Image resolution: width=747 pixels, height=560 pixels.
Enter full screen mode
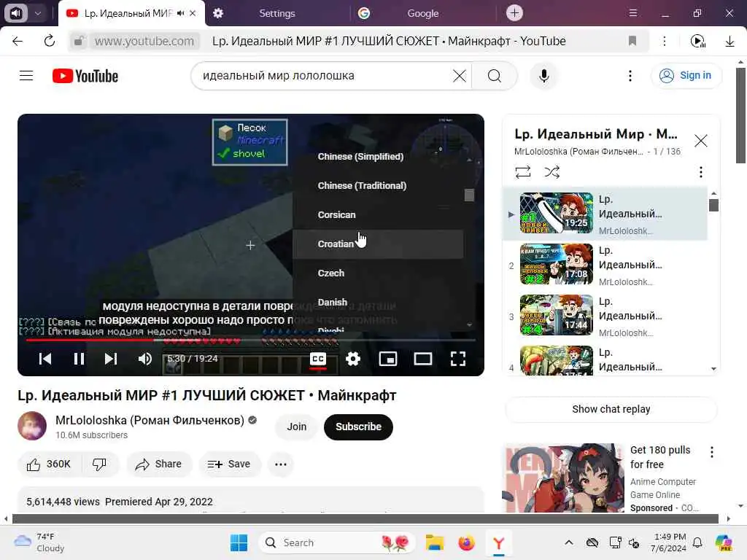(x=458, y=359)
